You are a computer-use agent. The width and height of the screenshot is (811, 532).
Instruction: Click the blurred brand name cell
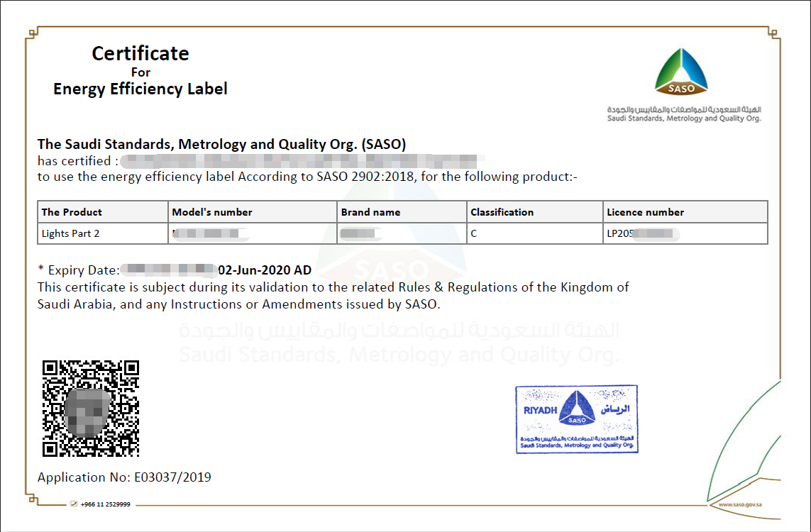click(402, 233)
